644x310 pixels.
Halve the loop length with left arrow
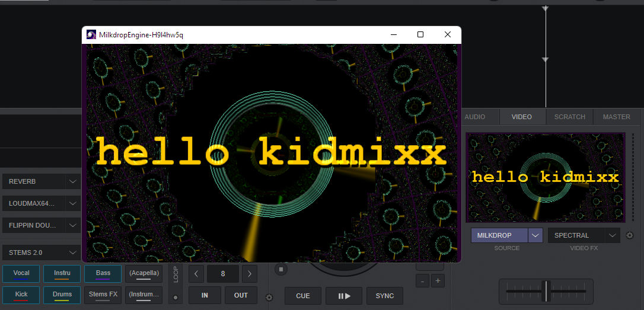pos(196,273)
